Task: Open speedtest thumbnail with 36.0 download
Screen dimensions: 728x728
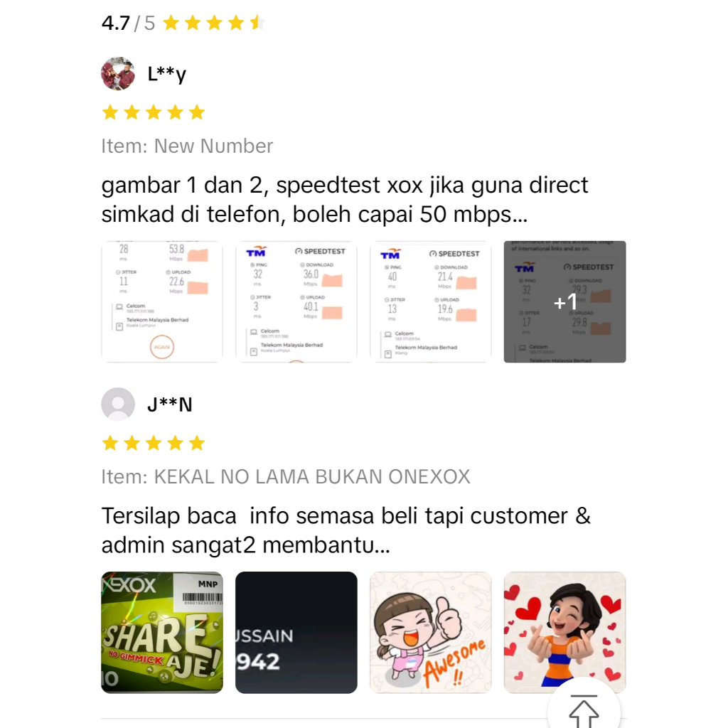Action: 296,301
